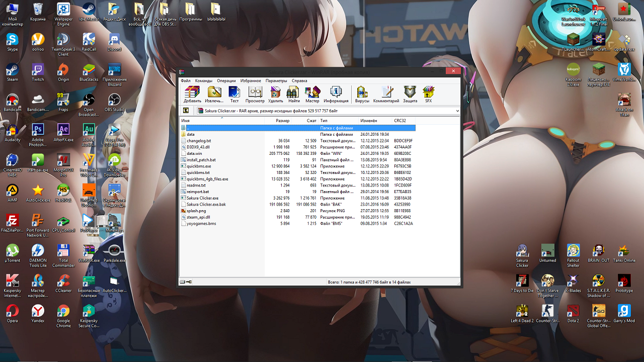
Task: Open the Файл menu
Action: tap(186, 80)
